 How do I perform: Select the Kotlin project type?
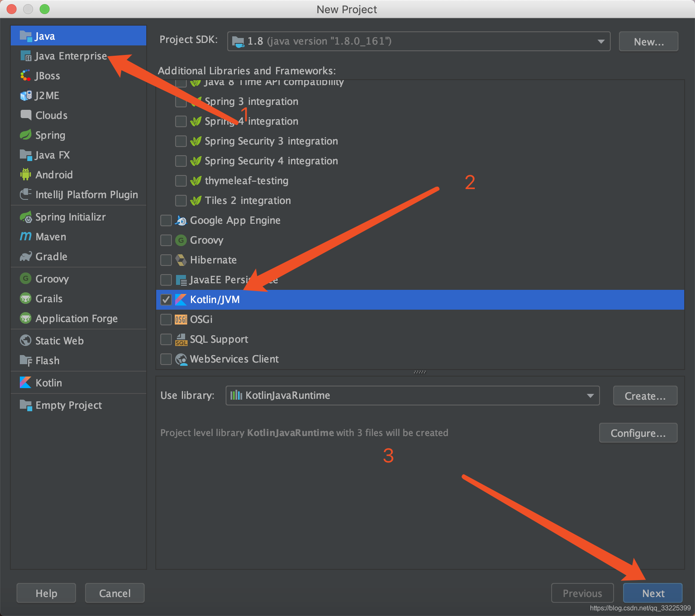tap(48, 382)
